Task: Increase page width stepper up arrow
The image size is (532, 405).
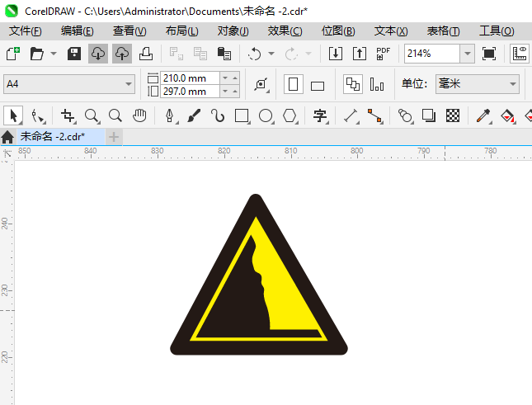Action: [235, 78]
